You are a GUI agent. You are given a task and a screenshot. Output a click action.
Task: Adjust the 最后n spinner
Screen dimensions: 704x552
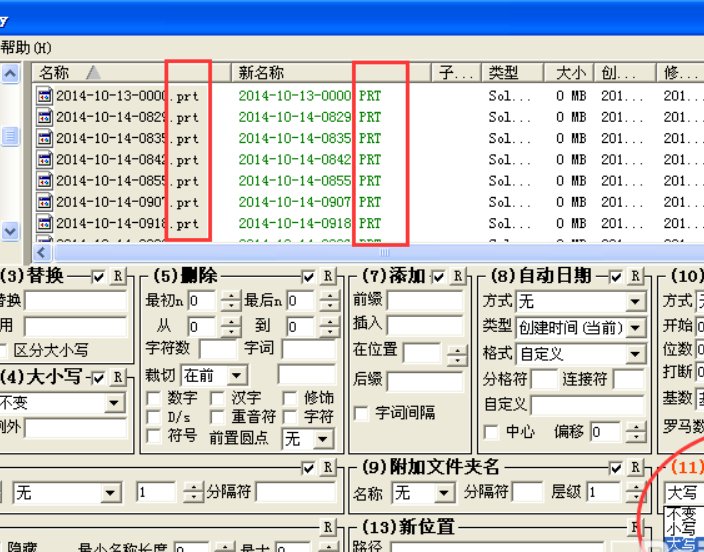(x=330, y=300)
